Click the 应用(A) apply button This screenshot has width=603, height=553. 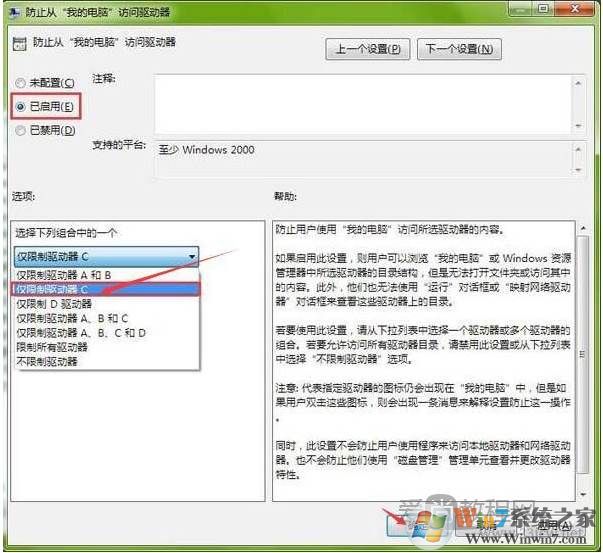tap(553, 525)
